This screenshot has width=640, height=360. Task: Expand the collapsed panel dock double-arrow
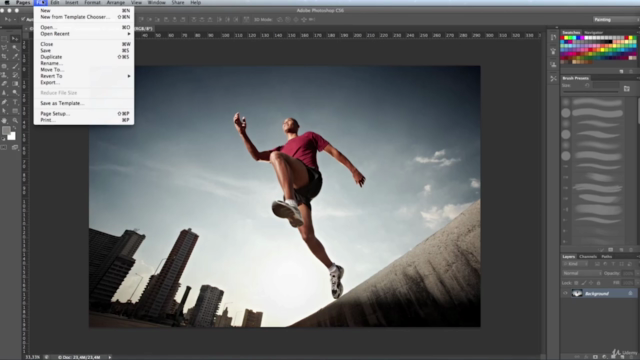pos(556,27)
